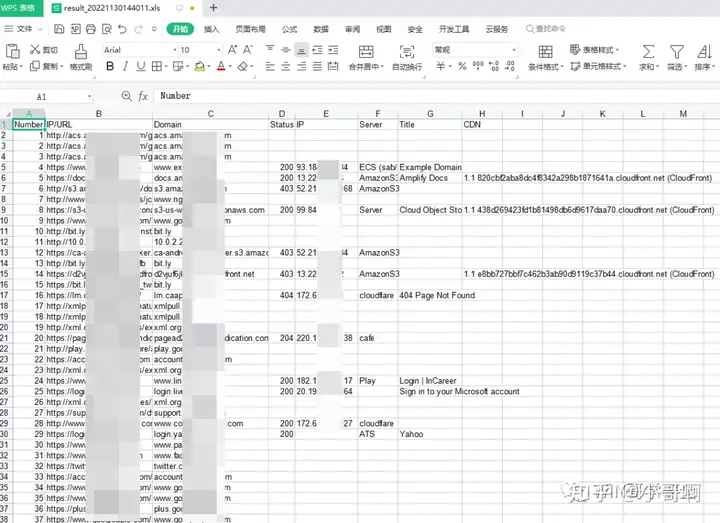Click the Copy (复制) button
Viewport: 720px width, 523px height.
[47, 67]
